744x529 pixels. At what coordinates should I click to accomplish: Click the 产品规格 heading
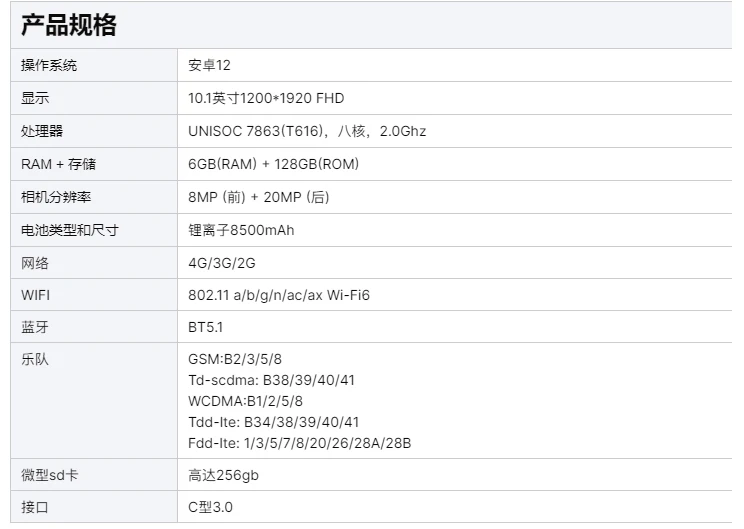[x=69, y=26]
